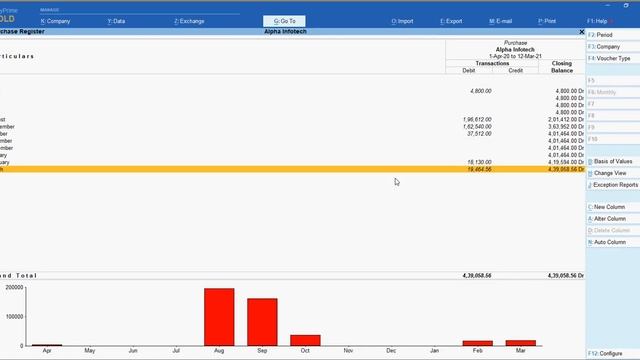Select closing balance 2,01,412.00 Dr
This screenshot has width=640, height=360.
(x=566, y=120)
